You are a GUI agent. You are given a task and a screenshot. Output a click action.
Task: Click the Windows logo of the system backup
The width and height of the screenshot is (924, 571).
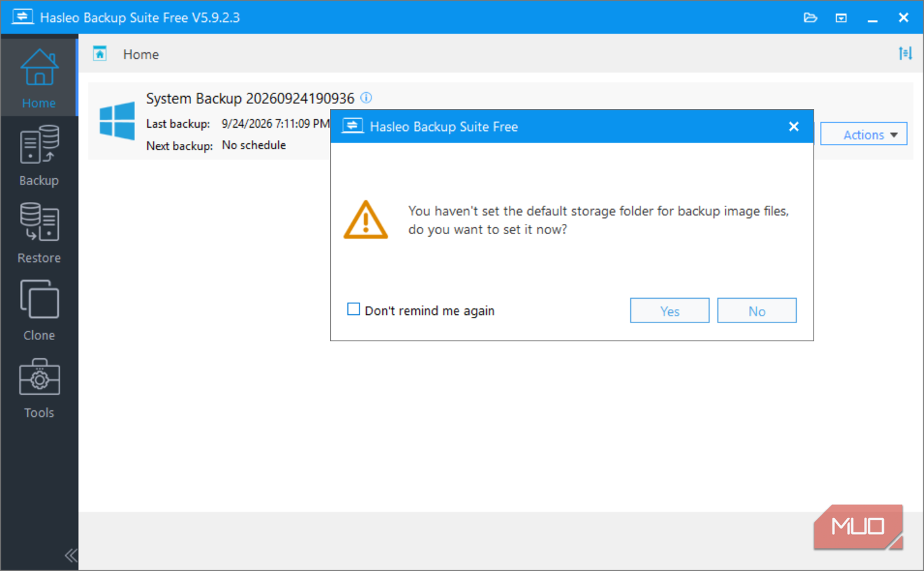point(118,121)
